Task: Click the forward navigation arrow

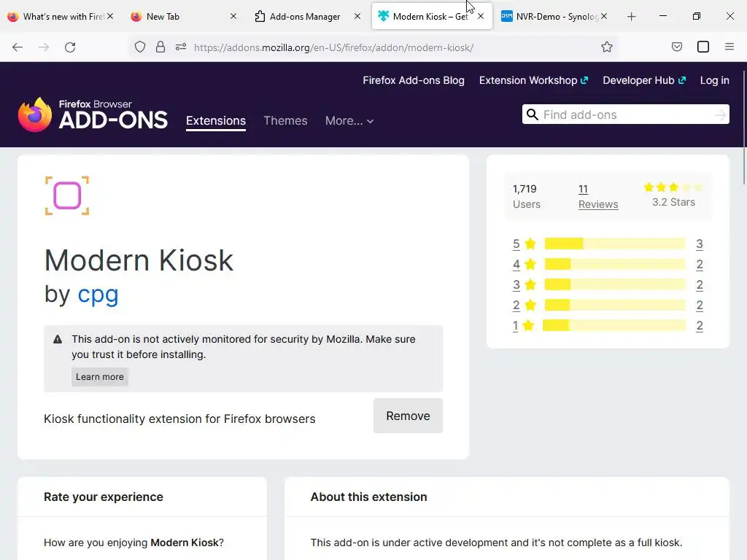Action: (44, 47)
